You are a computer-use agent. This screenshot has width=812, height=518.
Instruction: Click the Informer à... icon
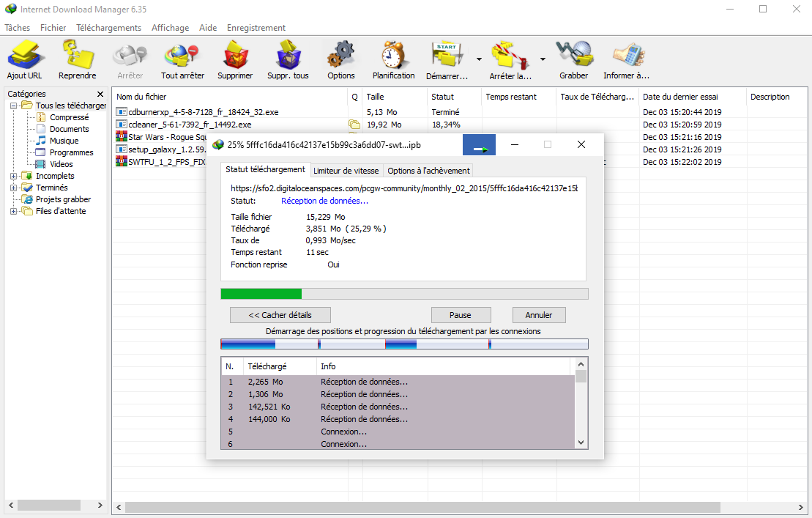coord(628,54)
